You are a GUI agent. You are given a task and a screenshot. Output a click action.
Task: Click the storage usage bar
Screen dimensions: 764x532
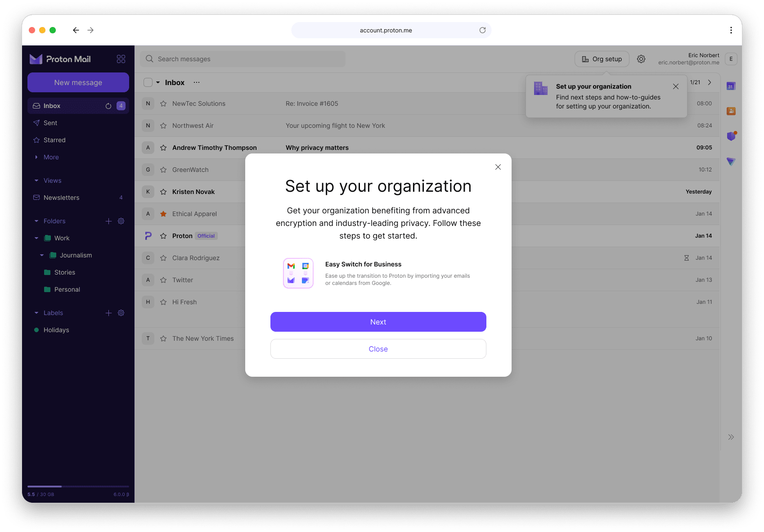point(78,487)
